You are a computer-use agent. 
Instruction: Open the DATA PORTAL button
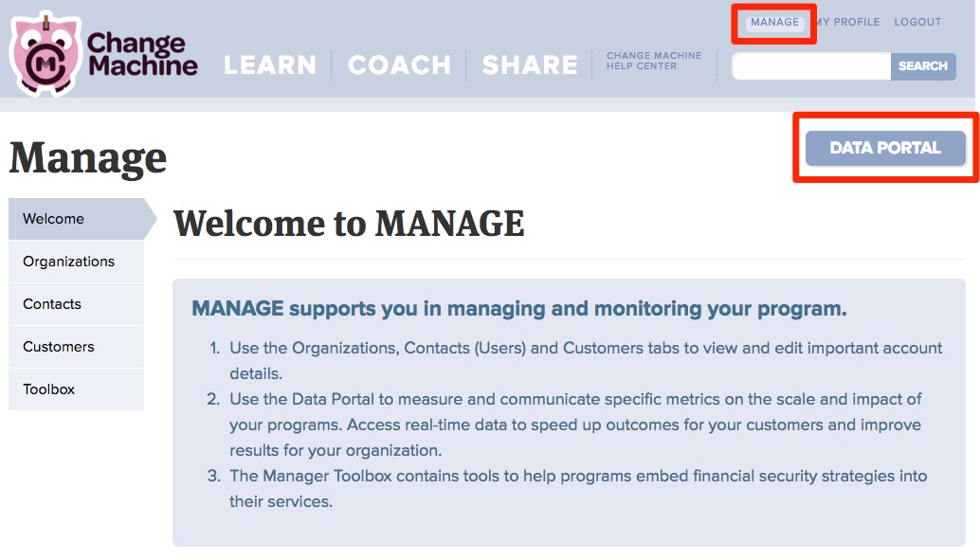tap(885, 148)
